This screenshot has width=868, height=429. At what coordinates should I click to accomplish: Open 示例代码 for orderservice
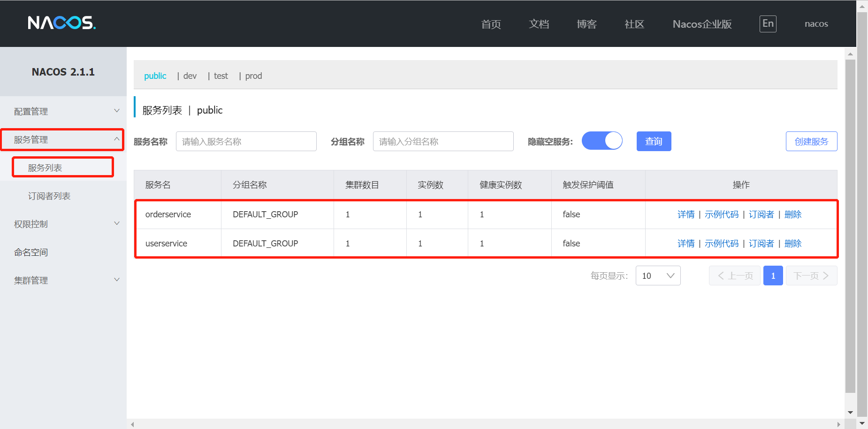tap(722, 214)
